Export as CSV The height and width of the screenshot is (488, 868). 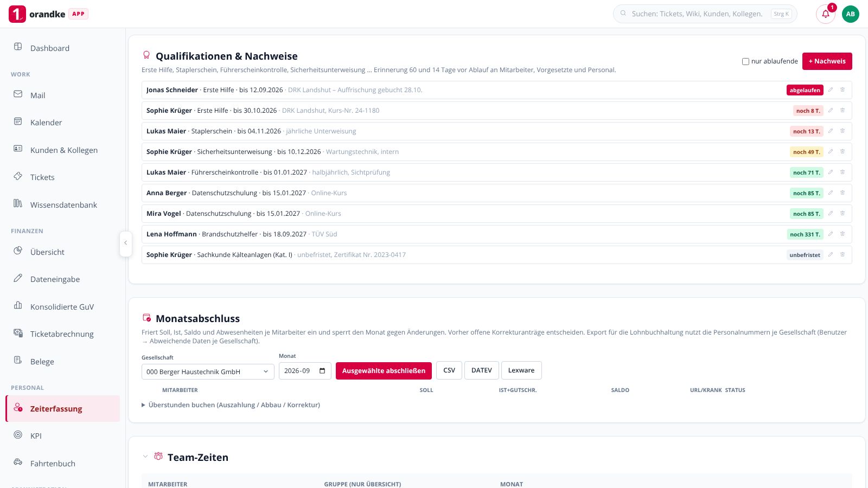pyautogui.click(x=449, y=370)
